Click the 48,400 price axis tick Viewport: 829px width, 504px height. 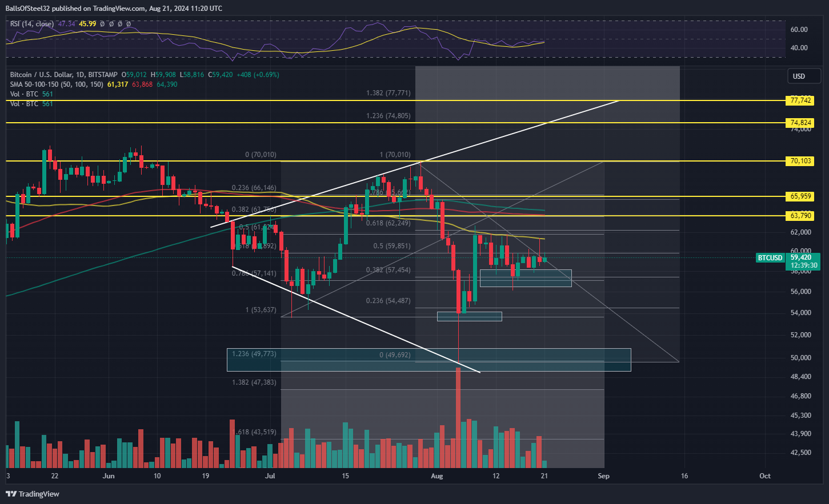point(801,377)
